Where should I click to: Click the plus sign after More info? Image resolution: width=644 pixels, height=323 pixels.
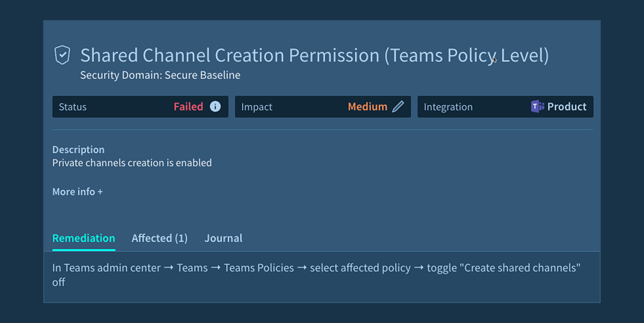(x=100, y=192)
